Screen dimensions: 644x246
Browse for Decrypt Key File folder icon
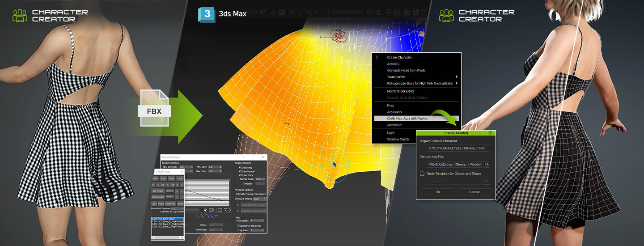coord(487,165)
